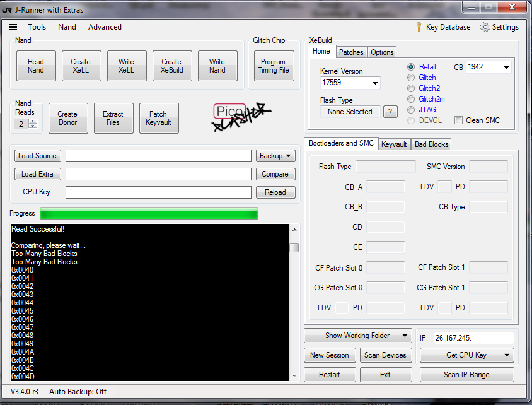Expand the CB version dropdown

pos(506,67)
